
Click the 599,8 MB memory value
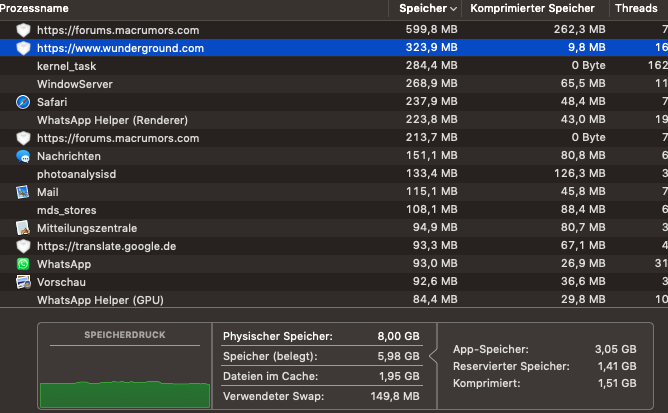431,29
